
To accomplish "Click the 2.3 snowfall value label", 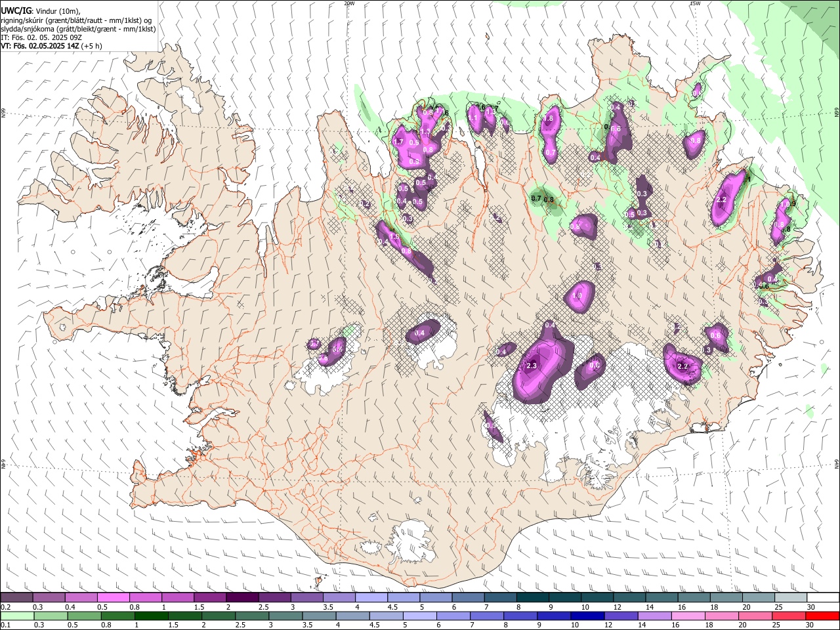I will 532,366.
